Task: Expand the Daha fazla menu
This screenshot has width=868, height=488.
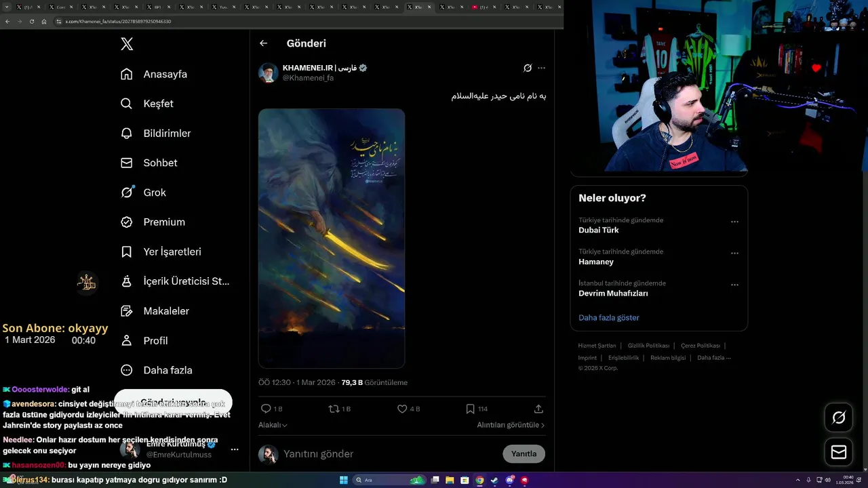Action: tap(156, 370)
